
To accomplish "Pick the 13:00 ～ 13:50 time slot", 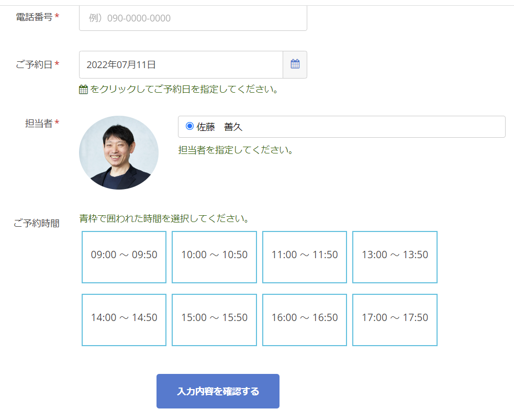I will [395, 257].
